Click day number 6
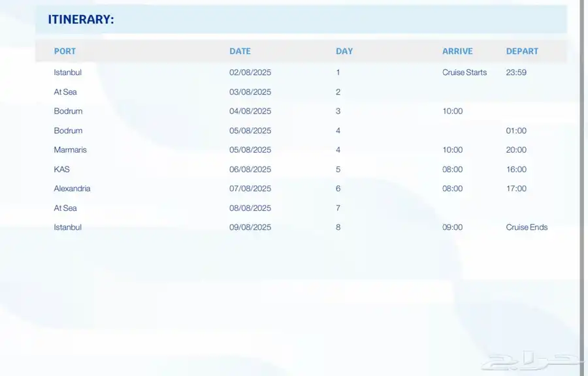588x376 pixels. pos(338,189)
